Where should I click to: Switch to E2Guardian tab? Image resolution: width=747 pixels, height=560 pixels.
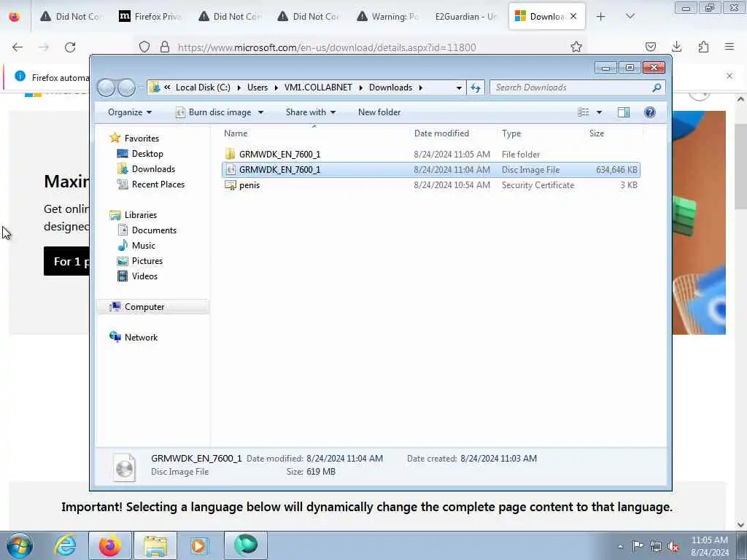coord(465,17)
